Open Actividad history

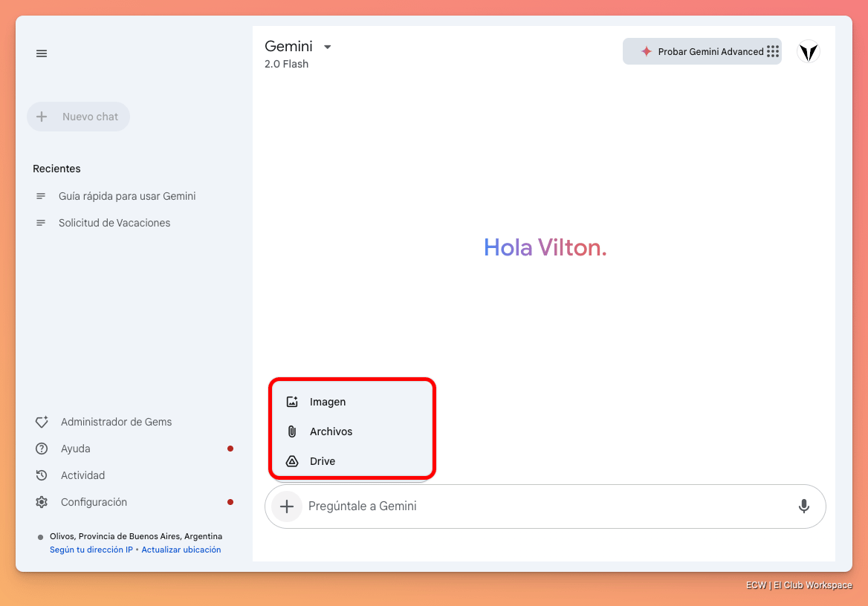pos(82,475)
